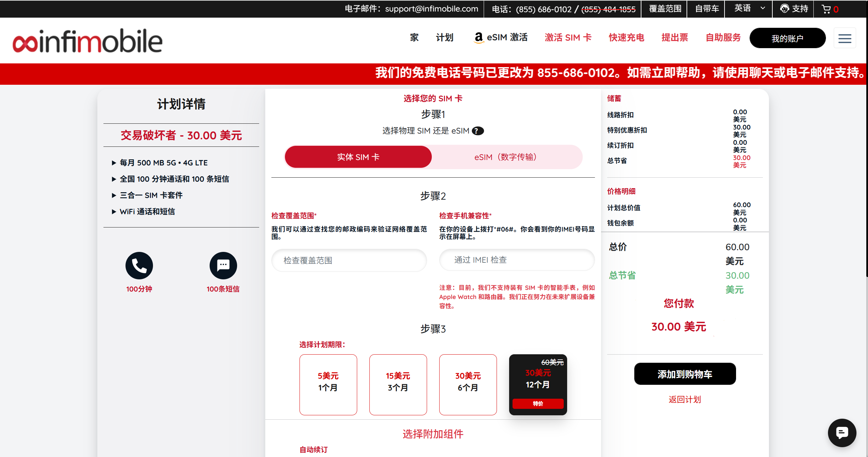The width and height of the screenshot is (868, 457).
Task: Select the 5美元 1个月 plan
Action: 328,384
